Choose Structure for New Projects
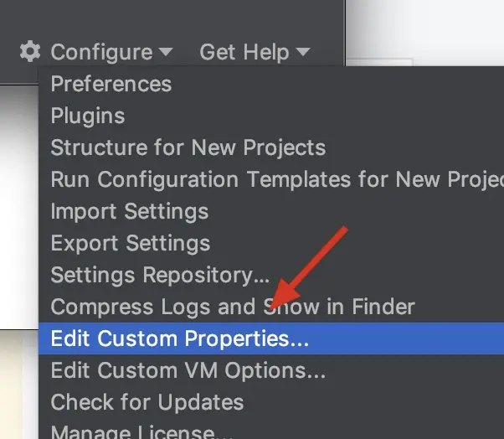Viewport: 504px width, 439px height. click(x=188, y=147)
